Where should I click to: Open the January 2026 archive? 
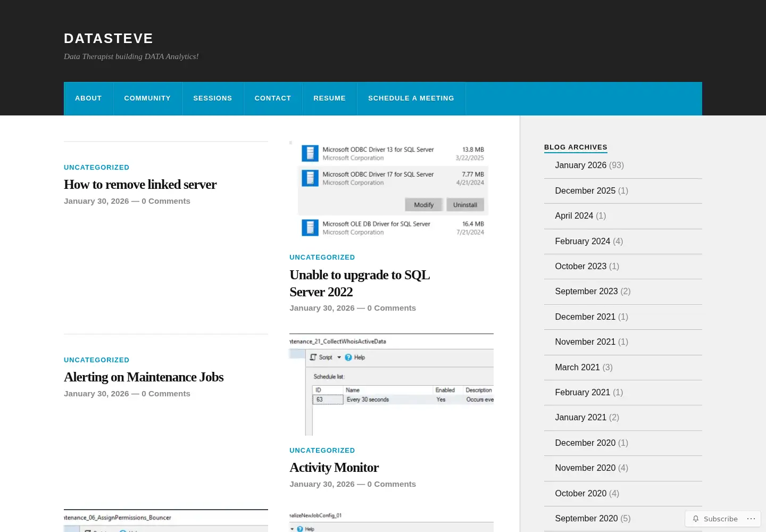click(581, 165)
